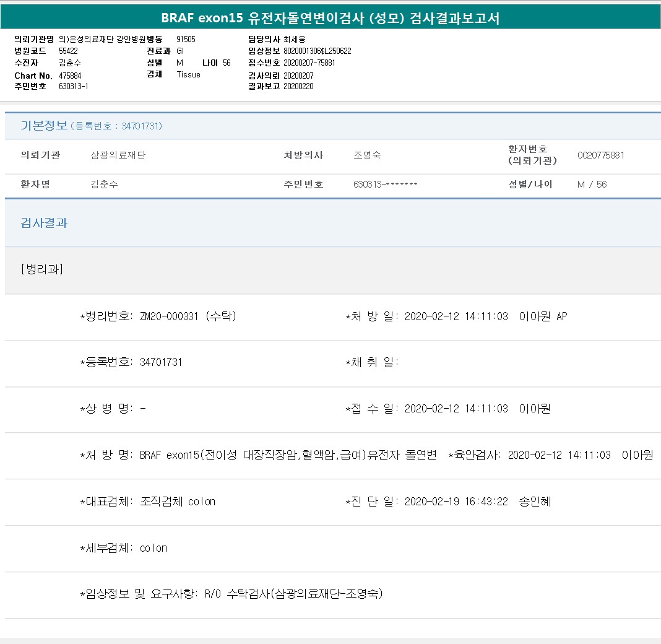Image resolution: width=661 pixels, height=644 pixels.
Task: Click the 대표검체 조직검체 colon text
Action: click(178, 502)
